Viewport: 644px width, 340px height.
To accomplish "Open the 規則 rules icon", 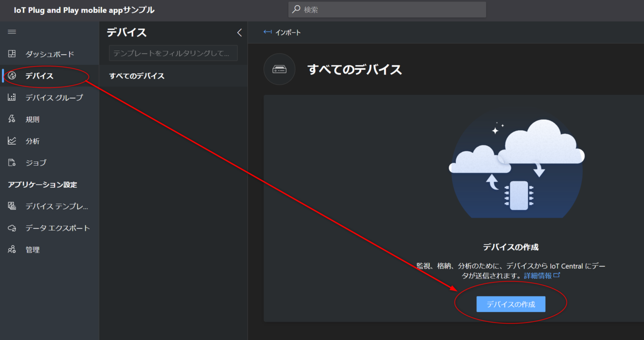I will (12, 119).
